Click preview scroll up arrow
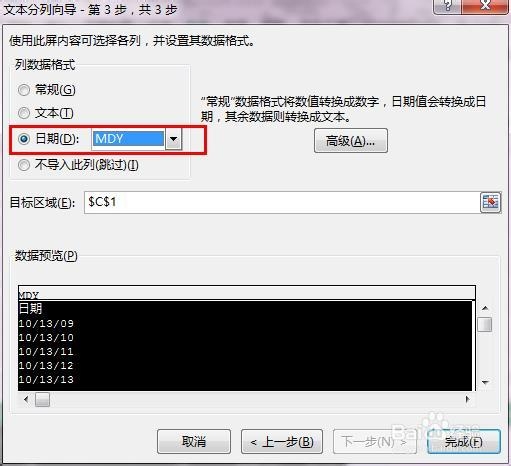 (485, 308)
